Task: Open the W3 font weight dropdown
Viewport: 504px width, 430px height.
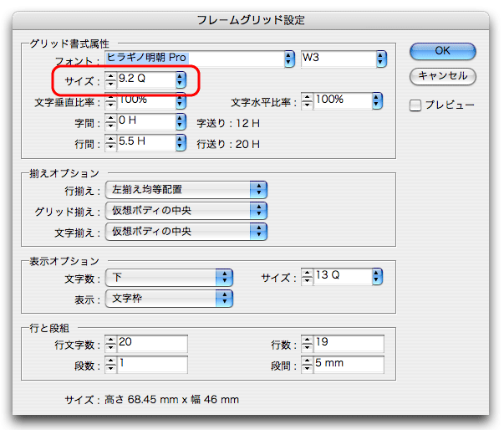Action: [381, 59]
